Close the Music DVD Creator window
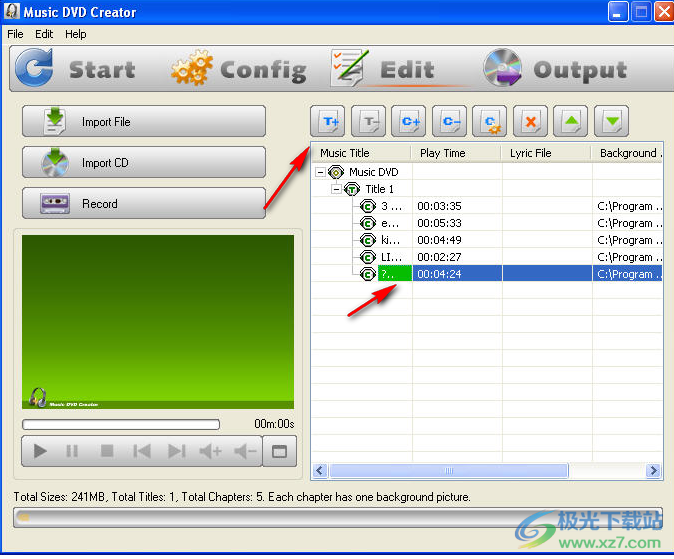 pos(663,12)
